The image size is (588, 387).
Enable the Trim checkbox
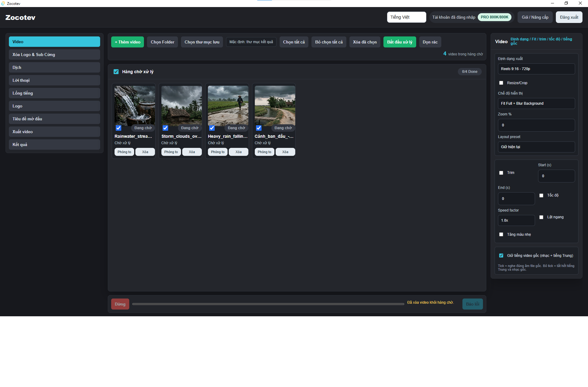[501, 173]
